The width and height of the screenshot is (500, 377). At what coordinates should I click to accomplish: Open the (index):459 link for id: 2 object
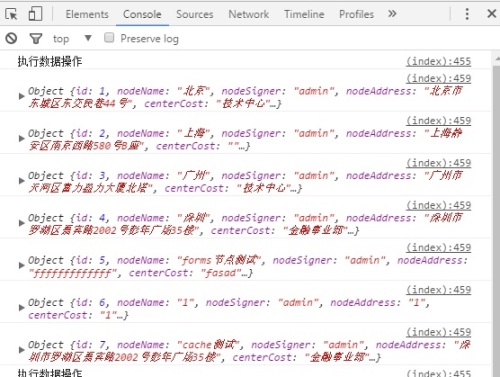tap(438, 121)
